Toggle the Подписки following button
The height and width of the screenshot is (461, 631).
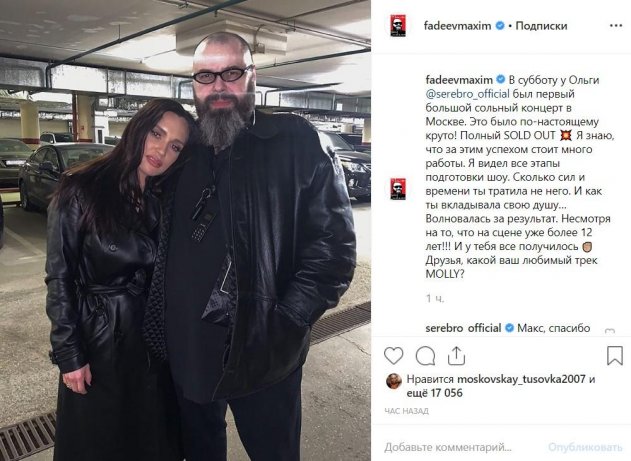(541, 26)
